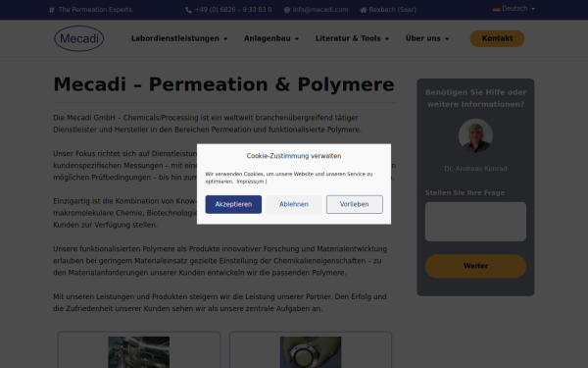Click the Mecadi logo
588x368 pixels.
coord(79,38)
